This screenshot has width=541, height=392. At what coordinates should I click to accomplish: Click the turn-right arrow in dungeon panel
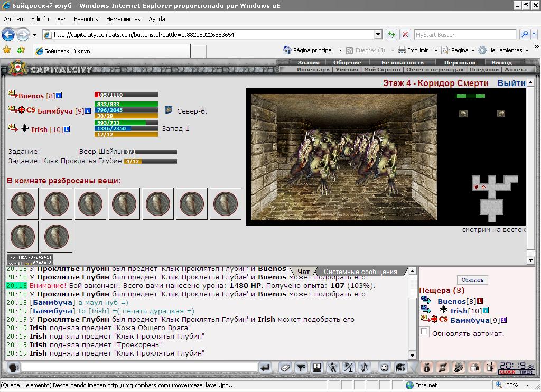coord(501,113)
